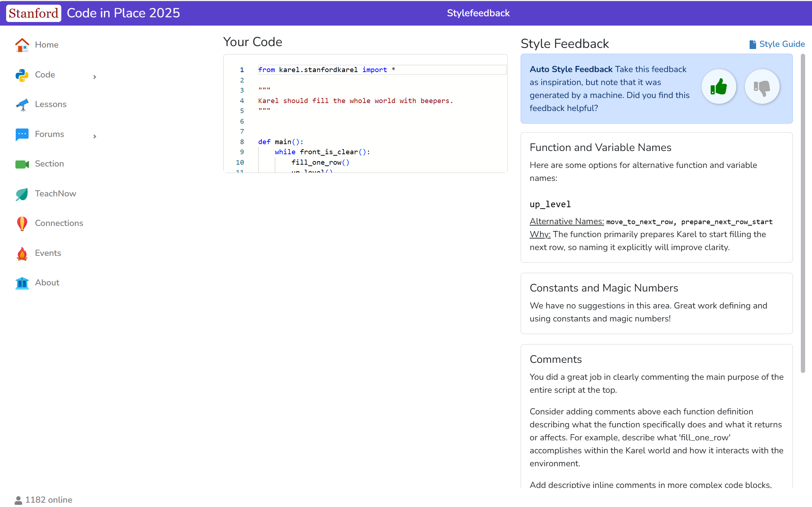Image resolution: width=812 pixels, height=507 pixels.
Task: Open the Forums menu label
Action: click(x=49, y=134)
